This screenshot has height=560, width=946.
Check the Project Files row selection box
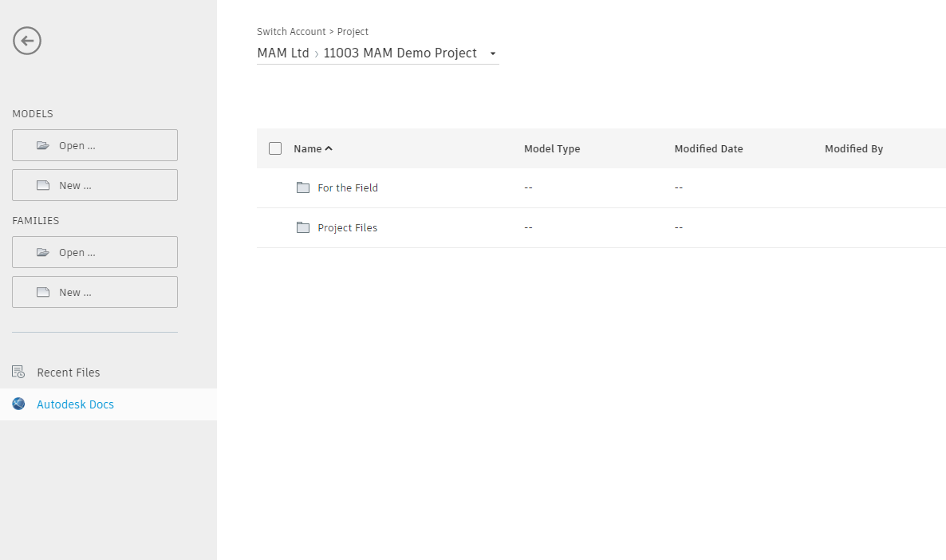275,227
